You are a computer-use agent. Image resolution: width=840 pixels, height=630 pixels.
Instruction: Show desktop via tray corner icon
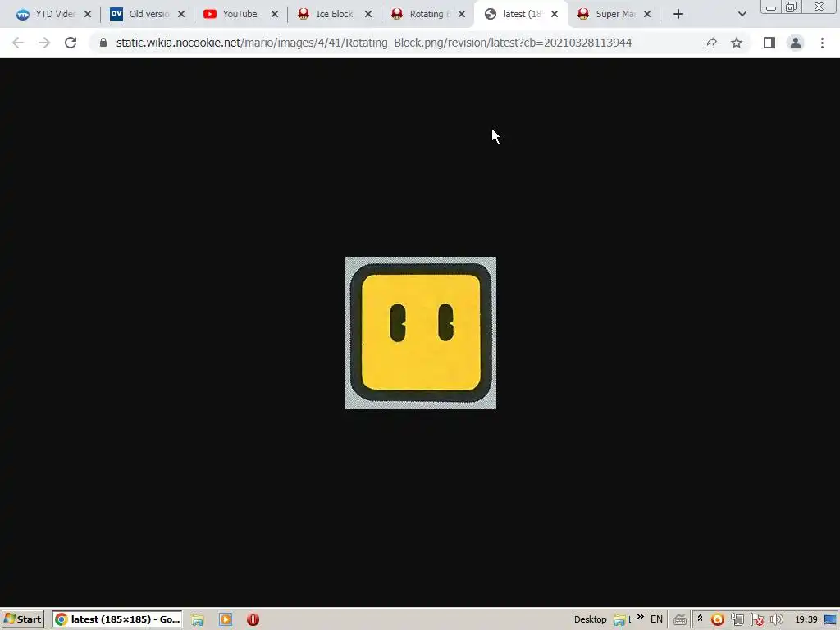pos(830,620)
